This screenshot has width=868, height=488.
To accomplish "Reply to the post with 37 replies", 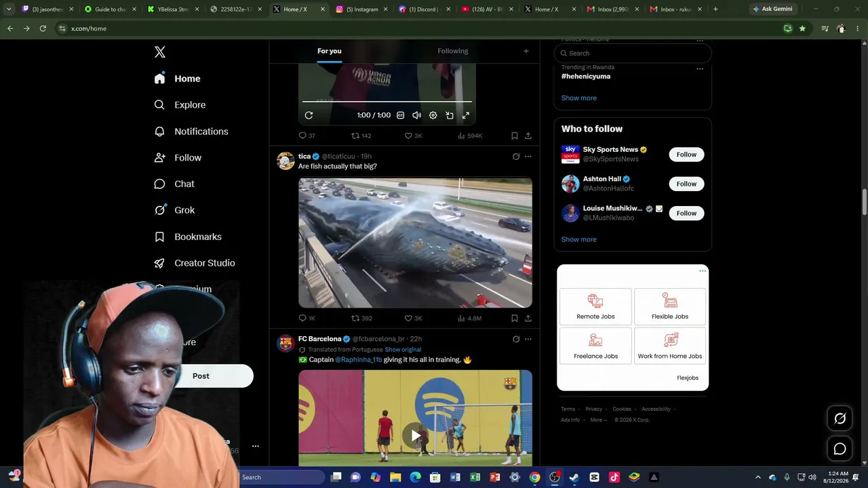I will tap(307, 136).
